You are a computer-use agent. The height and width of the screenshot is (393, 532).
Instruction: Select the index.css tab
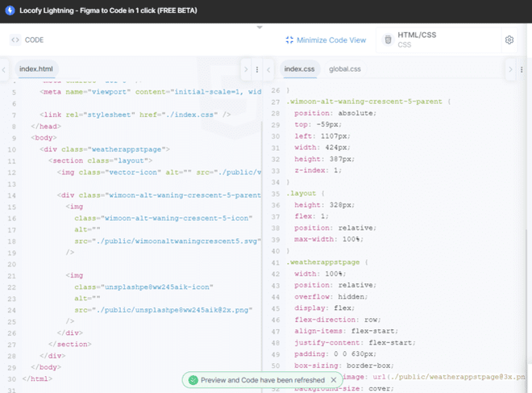(x=299, y=69)
